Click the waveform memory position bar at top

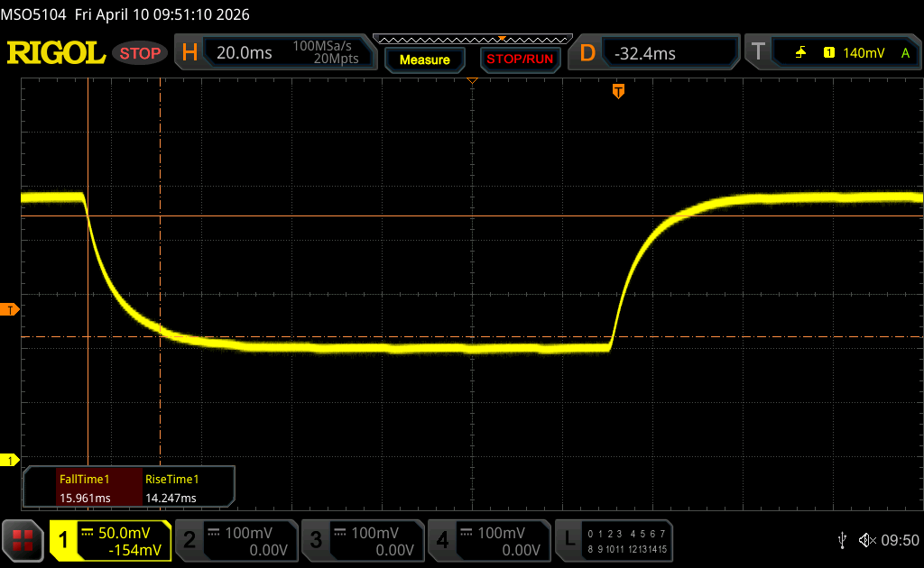click(472, 39)
